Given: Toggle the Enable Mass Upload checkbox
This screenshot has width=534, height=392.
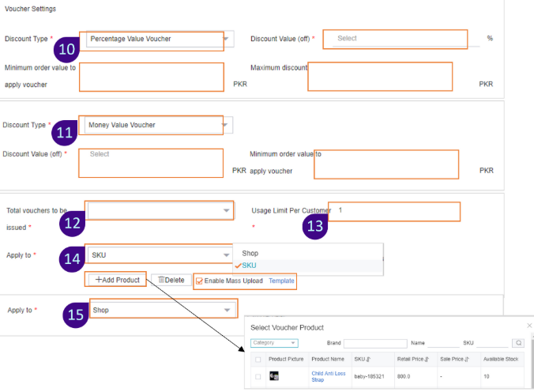Looking at the screenshot, I should tap(200, 281).
